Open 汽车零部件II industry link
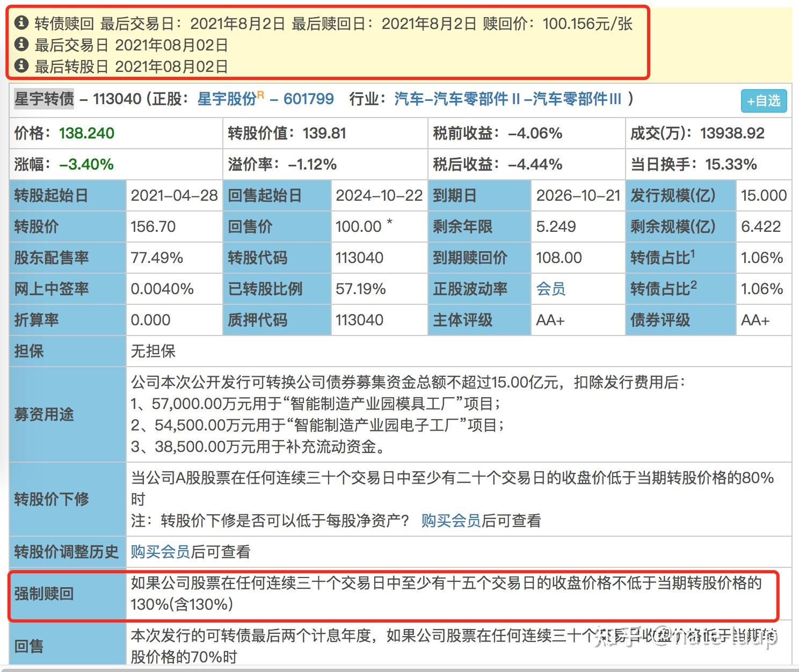This screenshot has width=799, height=672. coord(476,99)
